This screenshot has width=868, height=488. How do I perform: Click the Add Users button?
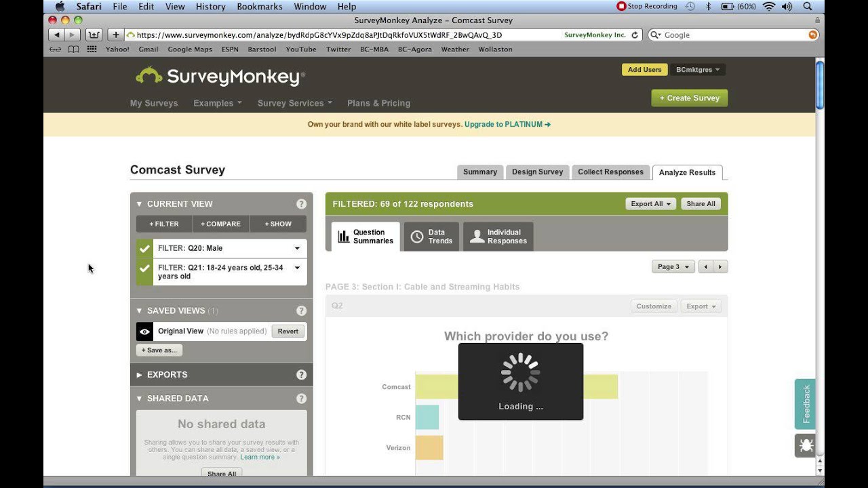tap(644, 70)
